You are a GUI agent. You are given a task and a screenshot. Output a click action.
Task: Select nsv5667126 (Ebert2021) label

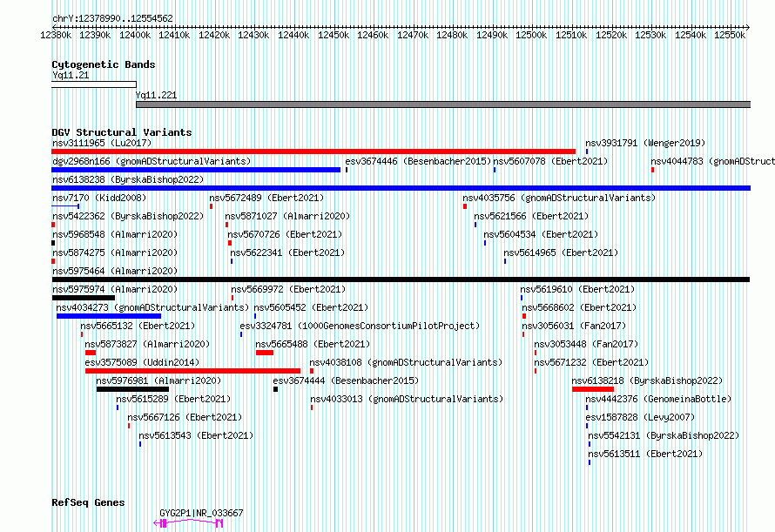pos(185,417)
